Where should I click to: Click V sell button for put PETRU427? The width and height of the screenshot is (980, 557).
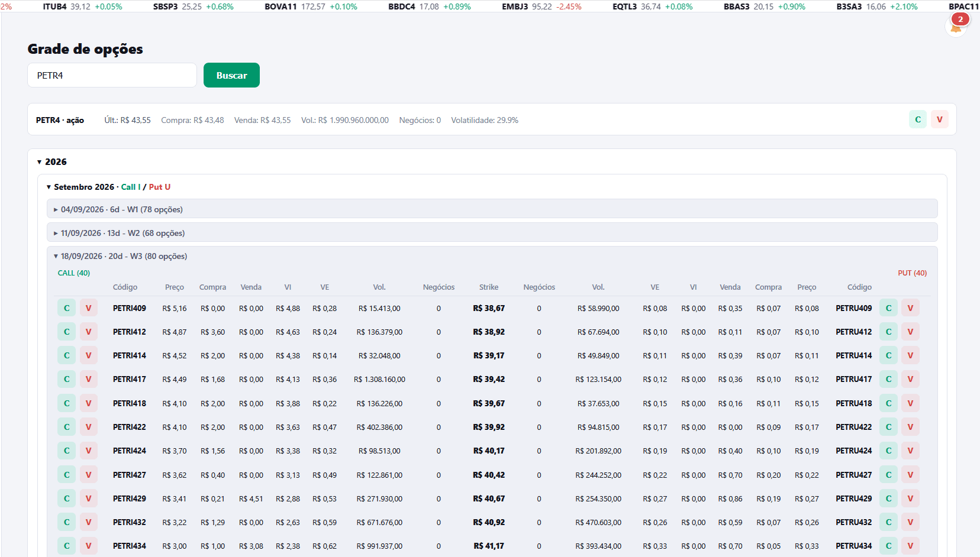[910, 475]
